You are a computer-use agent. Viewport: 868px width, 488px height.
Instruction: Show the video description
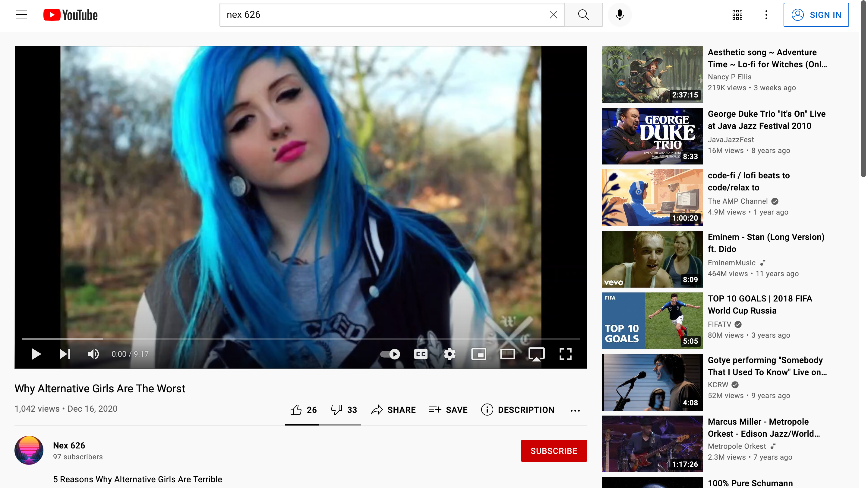tap(518, 410)
